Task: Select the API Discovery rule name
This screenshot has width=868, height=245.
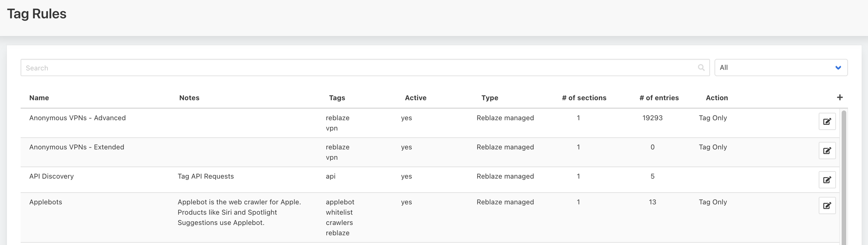Action: (52, 176)
